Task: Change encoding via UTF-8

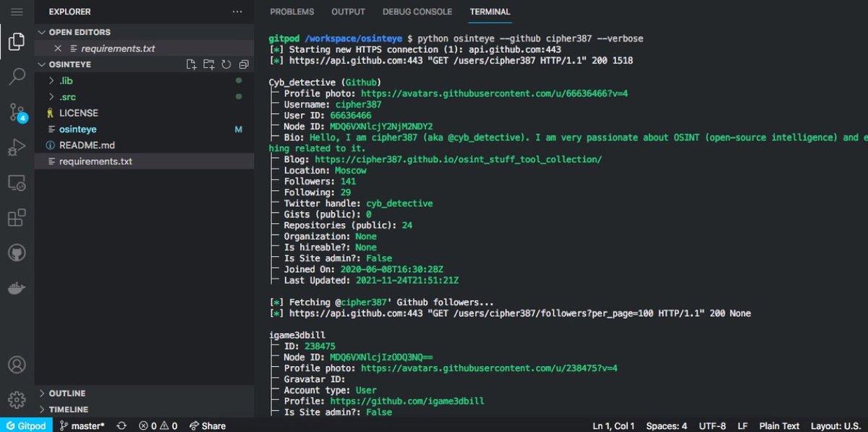Action: click(712, 425)
